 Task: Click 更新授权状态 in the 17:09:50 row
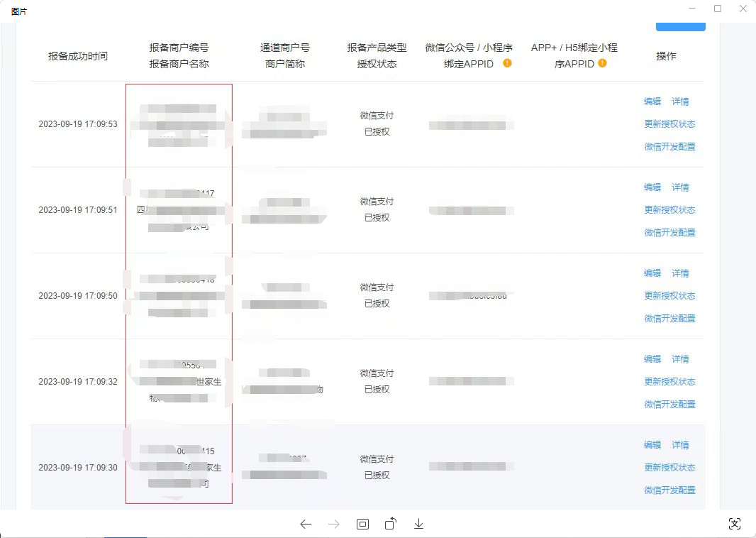click(x=669, y=296)
